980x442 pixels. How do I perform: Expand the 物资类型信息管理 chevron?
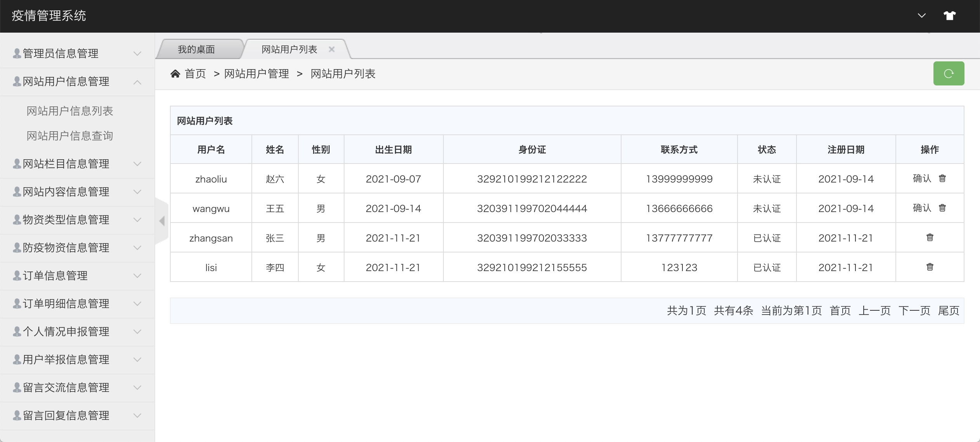click(x=137, y=220)
